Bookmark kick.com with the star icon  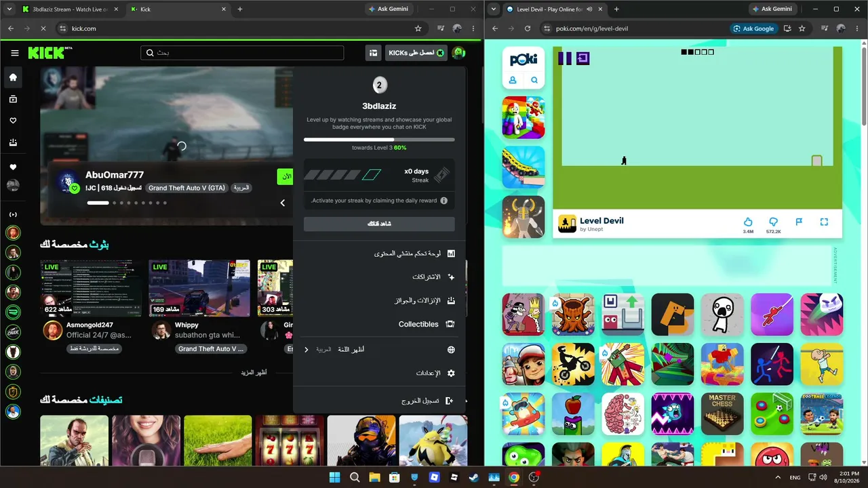tap(418, 28)
